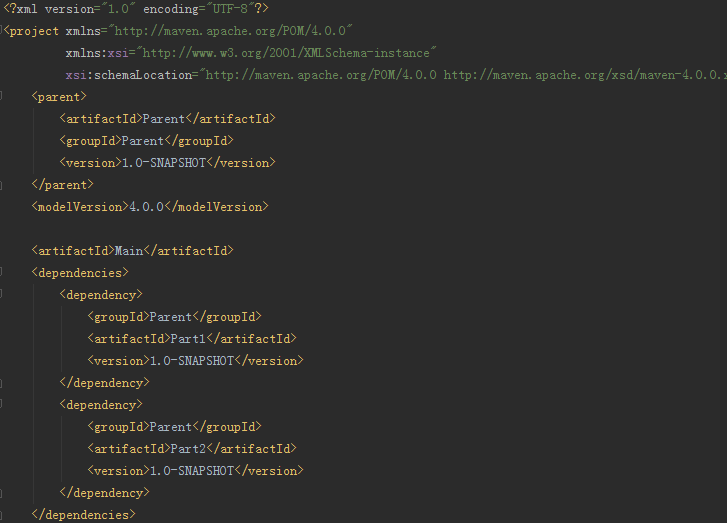This screenshot has height=523, width=727.
Task: Click the modelVersion value 4.0.0
Action: tap(147, 207)
